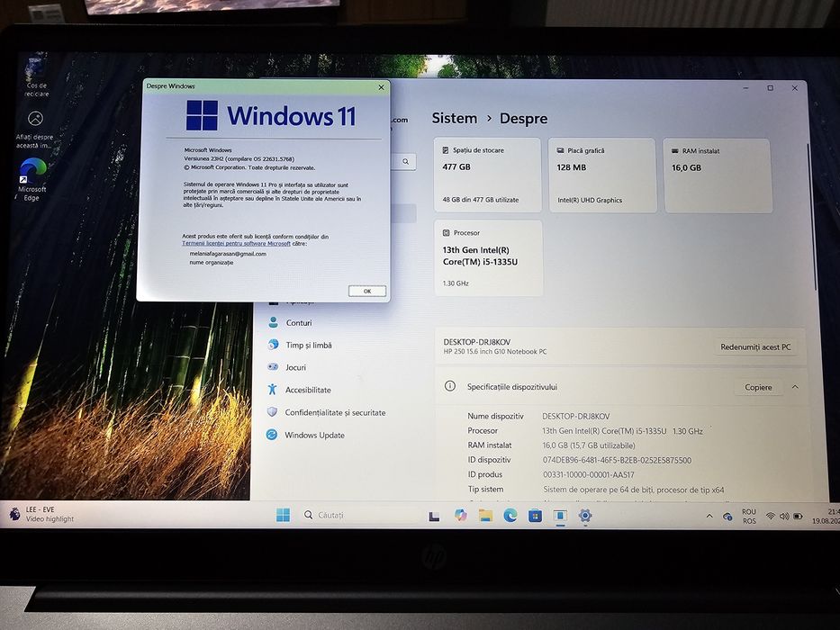
Task: Click the RAM instalat 16,0 GB specification row
Action: click(552, 445)
